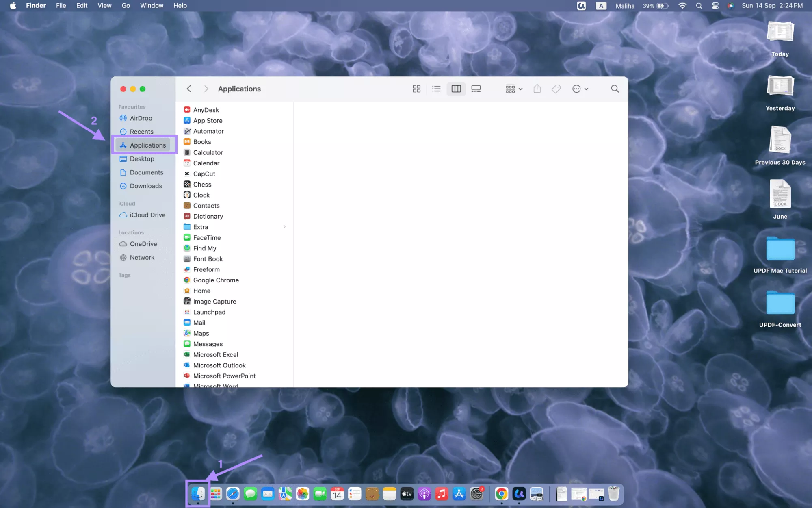Open the Share menu in the toolbar
This screenshot has height=508, width=812.
[x=537, y=89]
